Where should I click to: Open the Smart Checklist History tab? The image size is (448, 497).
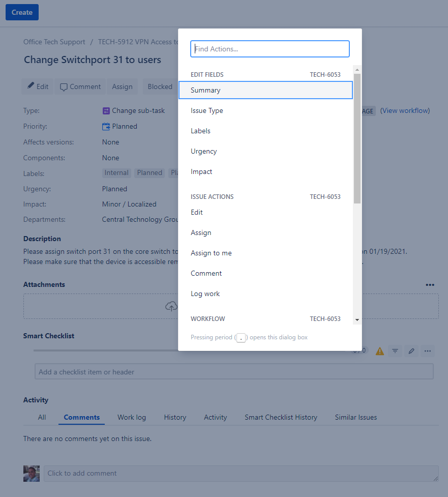[281, 417]
